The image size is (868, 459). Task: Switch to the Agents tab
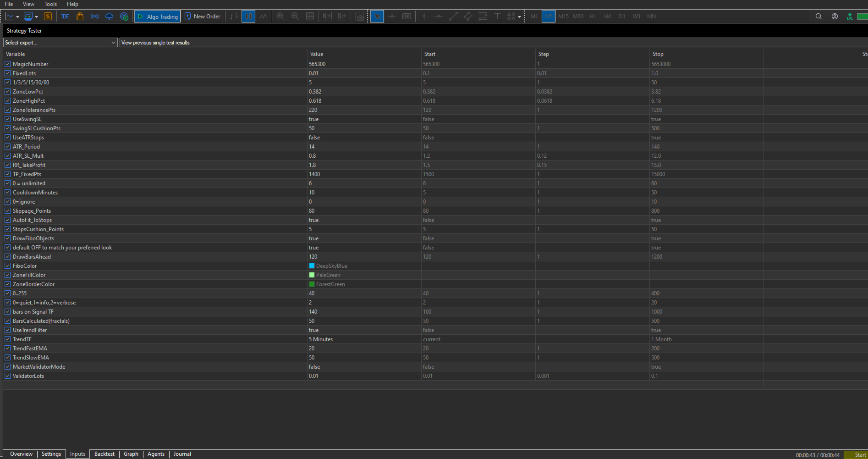[x=156, y=454]
